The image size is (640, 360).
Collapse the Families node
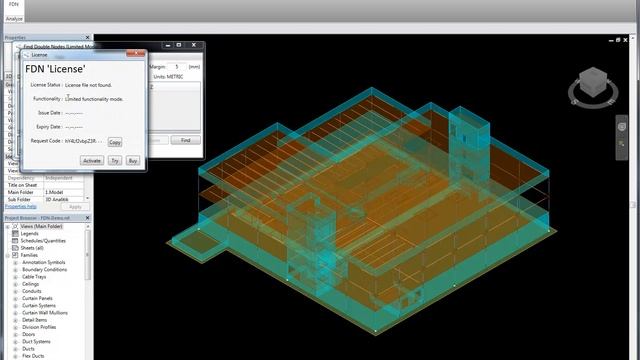[x=7, y=256]
